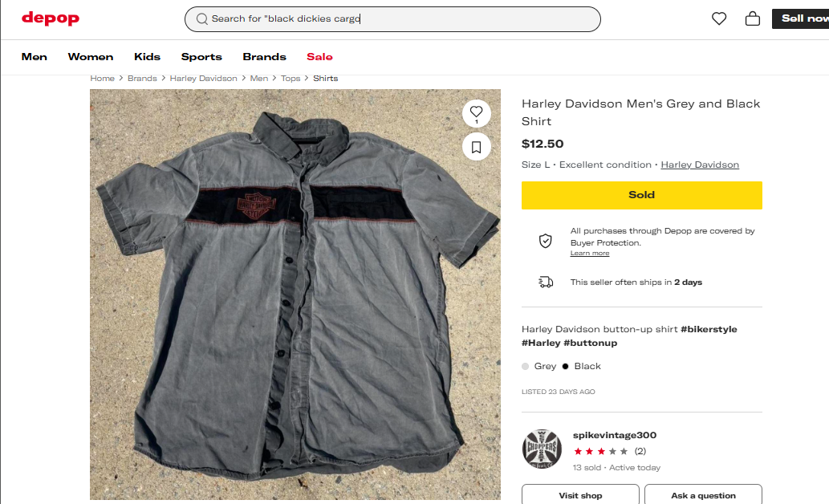Open the Women category menu
This screenshot has width=829, height=504.
(91, 57)
